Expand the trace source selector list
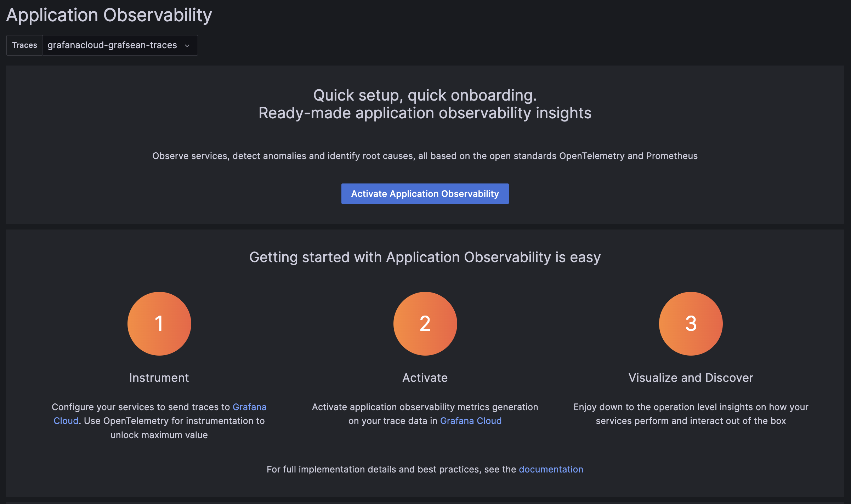Image resolution: width=851 pixels, height=504 pixels. (120, 45)
